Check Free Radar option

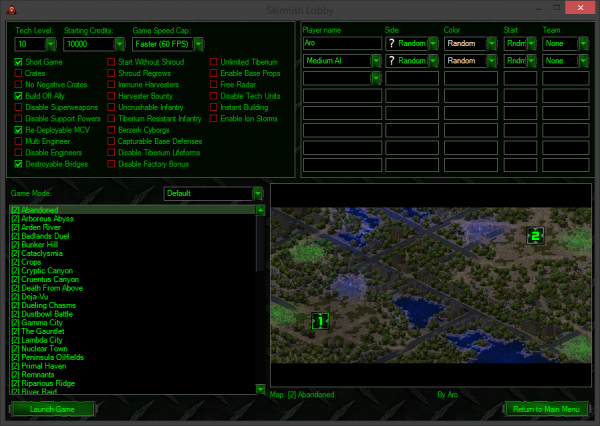[x=214, y=85]
